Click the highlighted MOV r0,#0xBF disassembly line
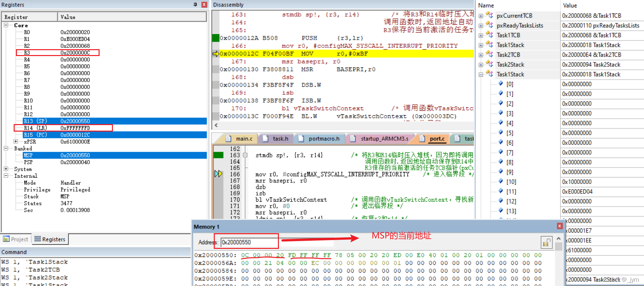644x286 pixels. tap(347, 53)
